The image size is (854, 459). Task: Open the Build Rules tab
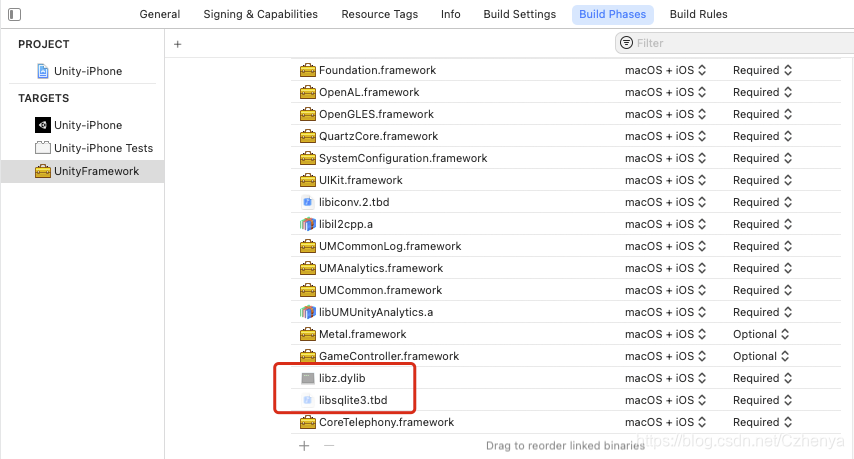[698, 14]
